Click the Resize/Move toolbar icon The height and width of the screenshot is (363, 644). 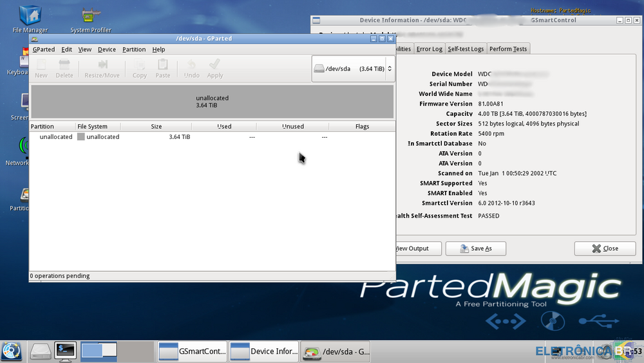tap(102, 68)
